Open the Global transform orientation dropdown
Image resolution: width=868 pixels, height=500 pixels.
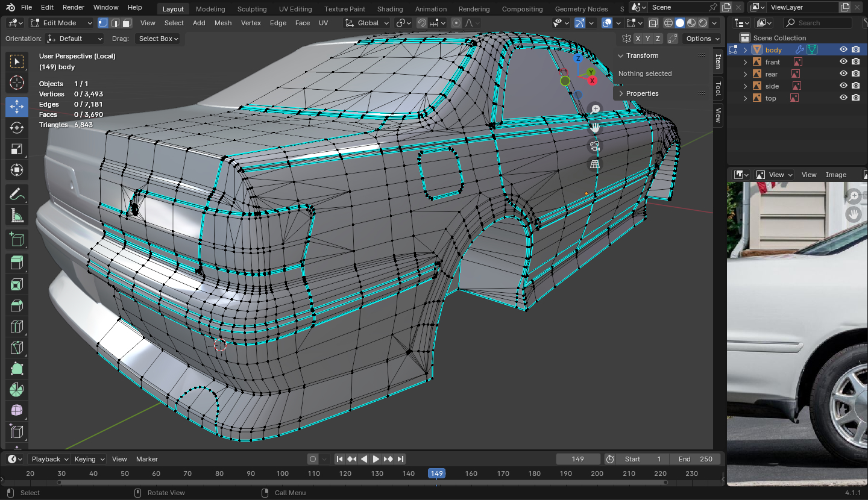(367, 23)
